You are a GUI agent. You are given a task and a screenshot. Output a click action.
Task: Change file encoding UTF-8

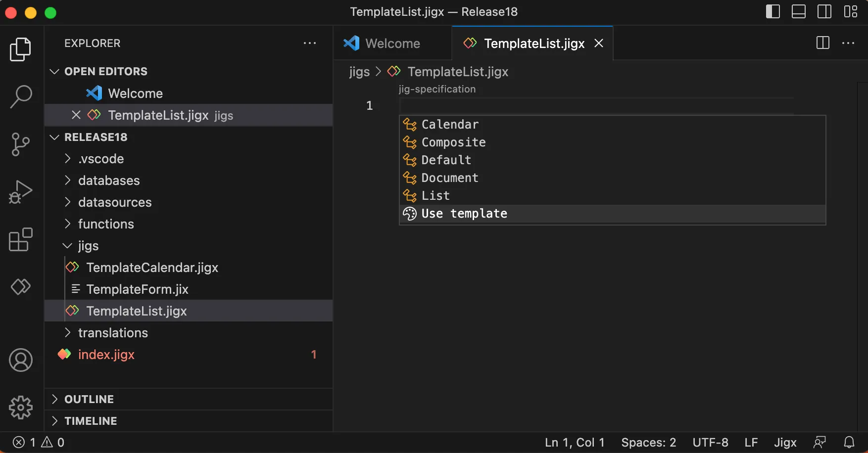(710, 442)
